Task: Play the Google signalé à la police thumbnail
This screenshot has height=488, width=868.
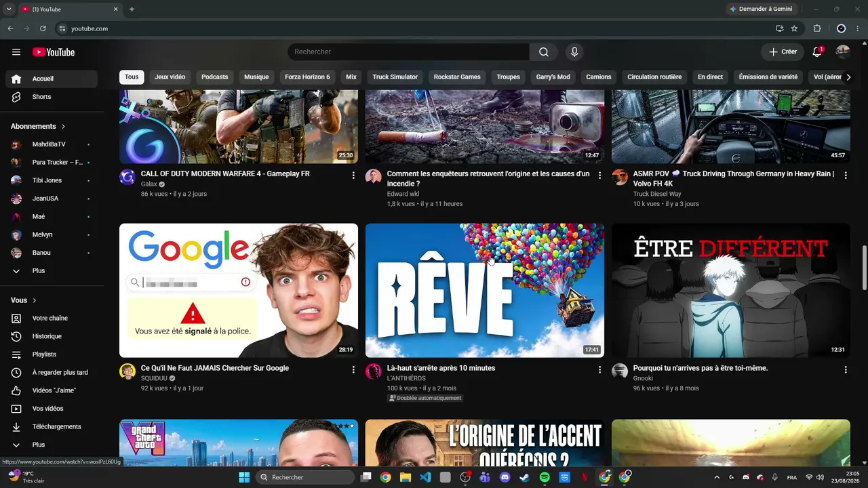Action: click(x=239, y=291)
